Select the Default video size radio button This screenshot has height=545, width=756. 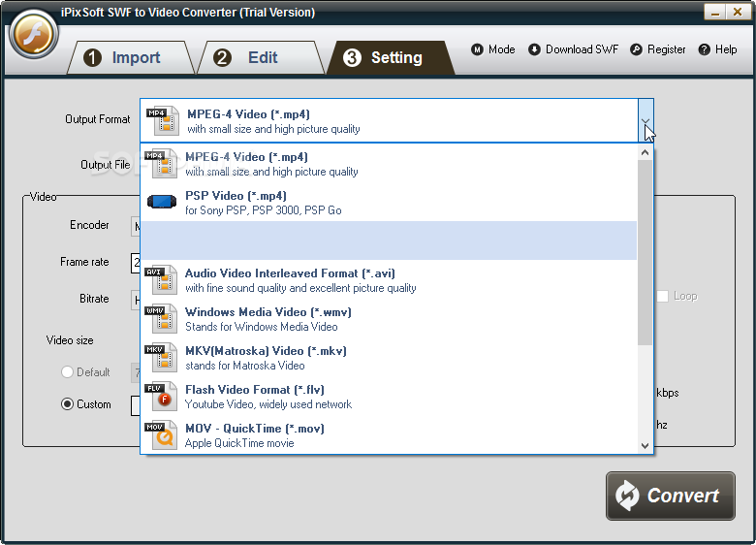(x=67, y=371)
